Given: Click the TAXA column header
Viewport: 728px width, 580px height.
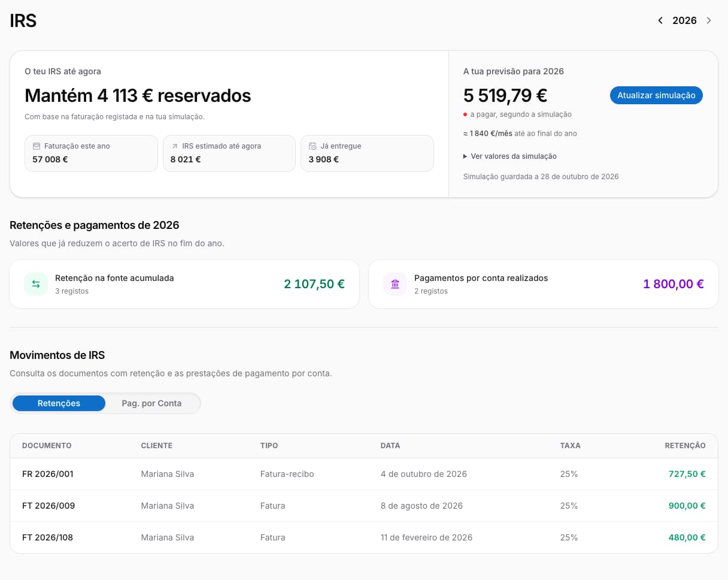Looking at the screenshot, I should [570, 446].
